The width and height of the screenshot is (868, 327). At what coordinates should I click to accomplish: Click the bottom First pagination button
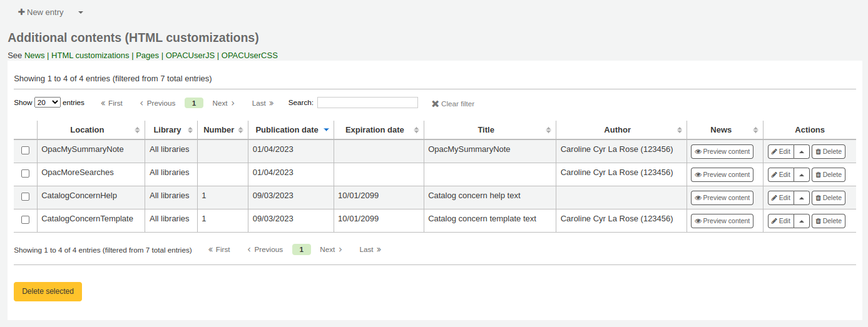[x=219, y=249]
